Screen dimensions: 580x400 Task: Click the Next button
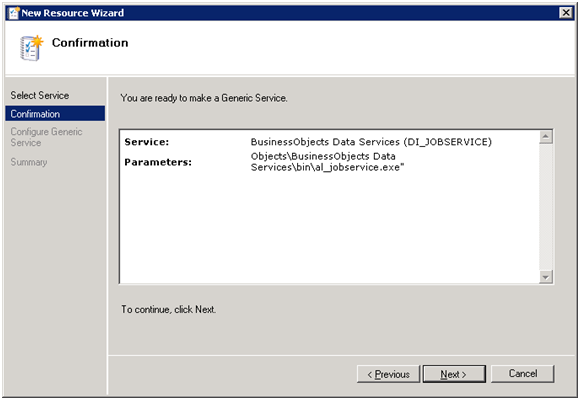point(454,374)
